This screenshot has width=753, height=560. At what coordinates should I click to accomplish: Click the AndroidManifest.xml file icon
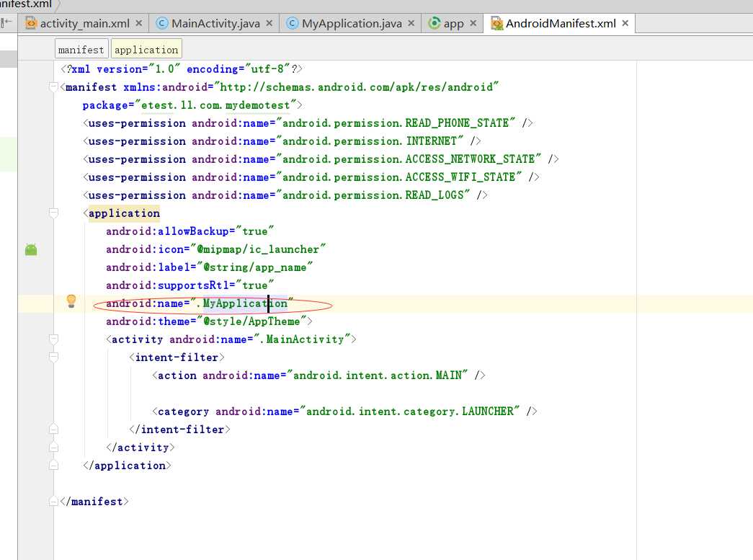497,23
